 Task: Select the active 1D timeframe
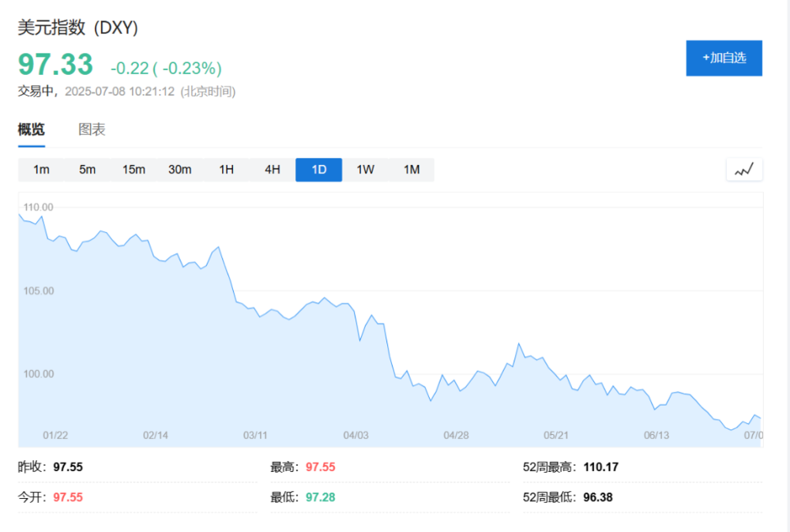[318, 170]
